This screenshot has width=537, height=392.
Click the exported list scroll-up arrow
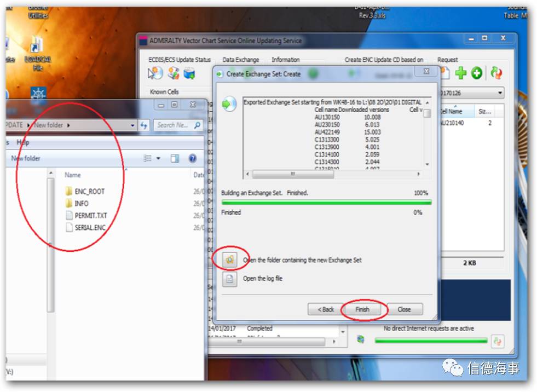point(427,102)
